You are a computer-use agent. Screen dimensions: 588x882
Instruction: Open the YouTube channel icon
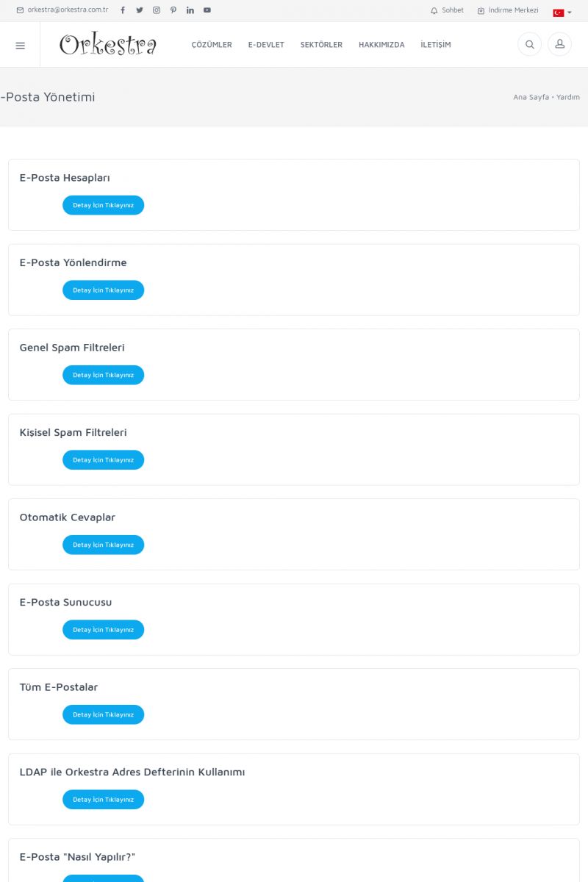(x=207, y=10)
